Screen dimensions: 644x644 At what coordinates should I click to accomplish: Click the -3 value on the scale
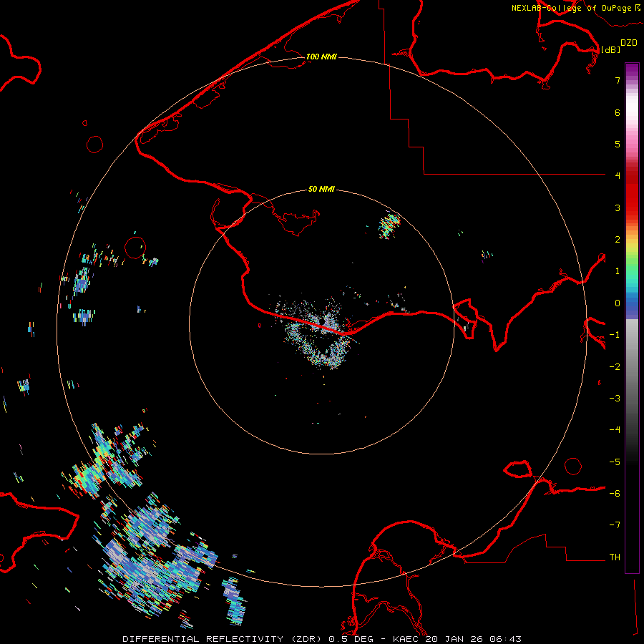(x=615, y=399)
